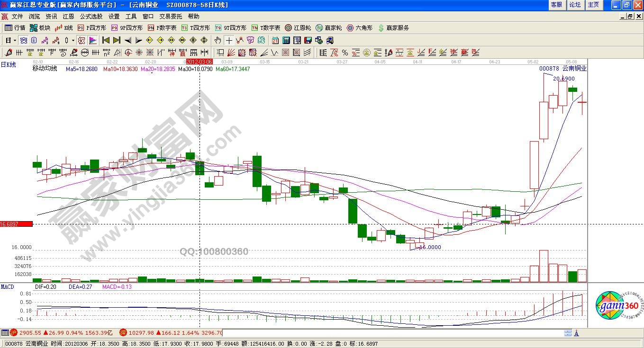Click the 客服 customer service button
644x348 pixels.
[556, 5]
